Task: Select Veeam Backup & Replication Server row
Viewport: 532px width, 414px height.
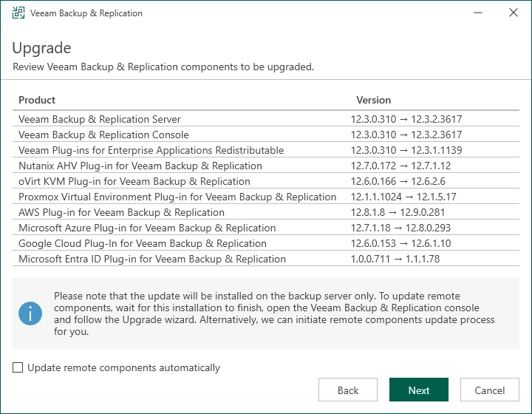Action: coord(100,119)
